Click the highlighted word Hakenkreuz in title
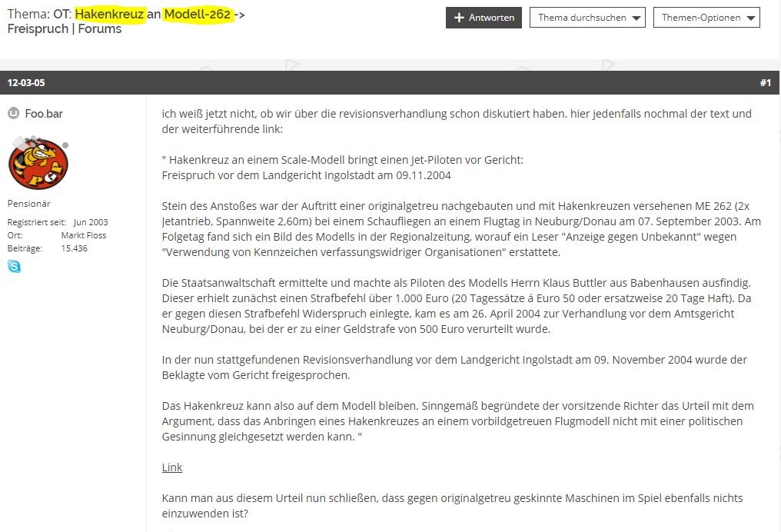 (x=110, y=15)
